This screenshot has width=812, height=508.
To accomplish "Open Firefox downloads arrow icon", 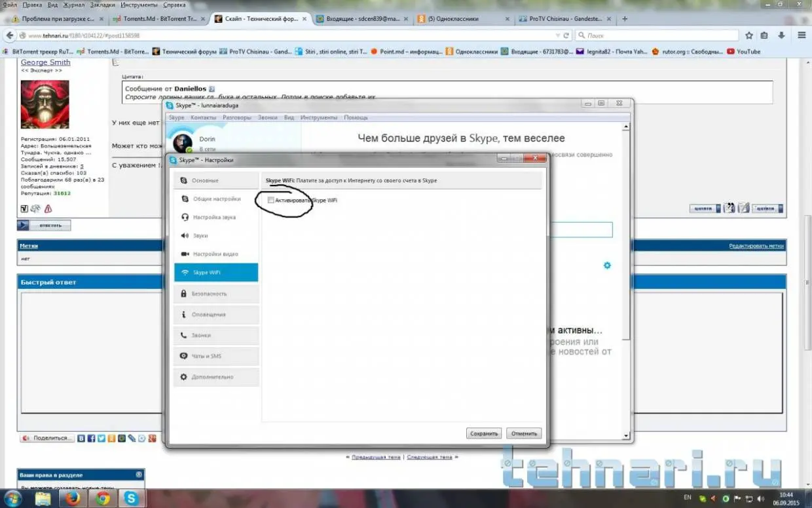I will pyautogui.click(x=781, y=35).
